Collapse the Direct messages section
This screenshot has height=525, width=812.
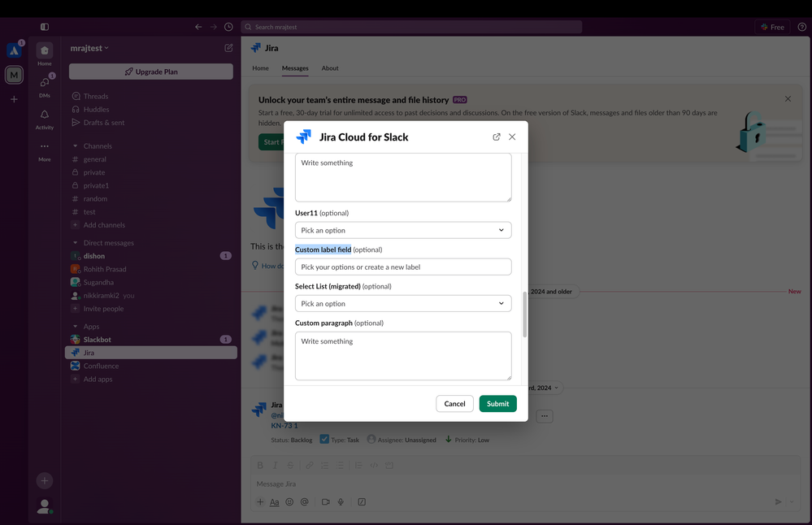pyautogui.click(x=75, y=243)
